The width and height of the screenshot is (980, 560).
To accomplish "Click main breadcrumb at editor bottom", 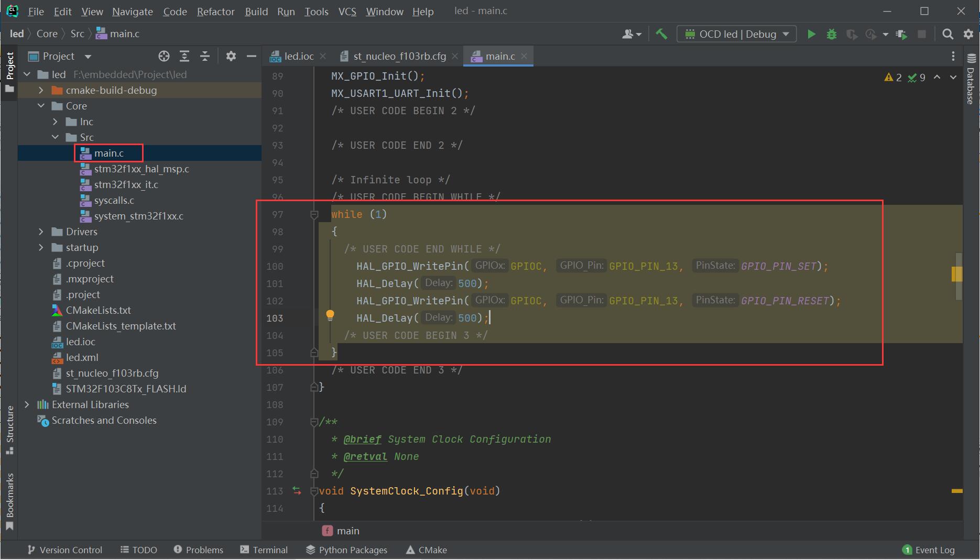I will pyautogui.click(x=341, y=531).
